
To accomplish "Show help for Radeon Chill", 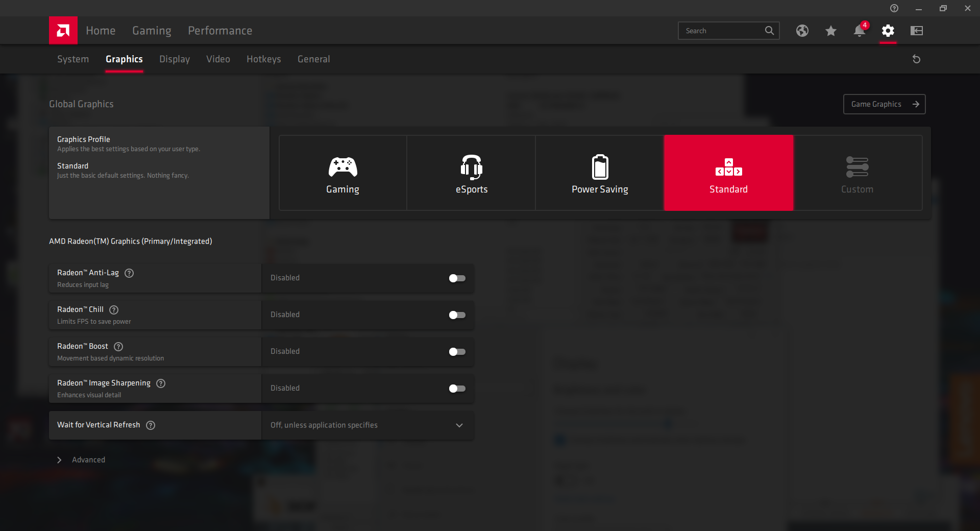I will tap(114, 310).
